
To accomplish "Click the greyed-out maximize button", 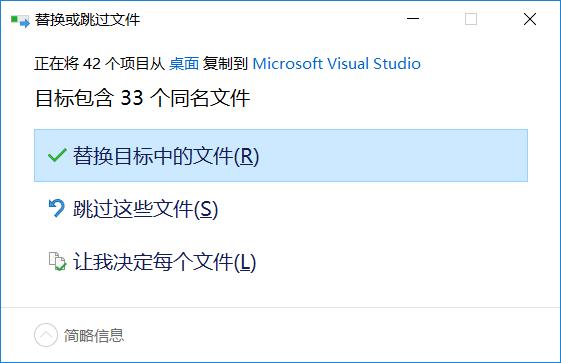I will pos(471,19).
